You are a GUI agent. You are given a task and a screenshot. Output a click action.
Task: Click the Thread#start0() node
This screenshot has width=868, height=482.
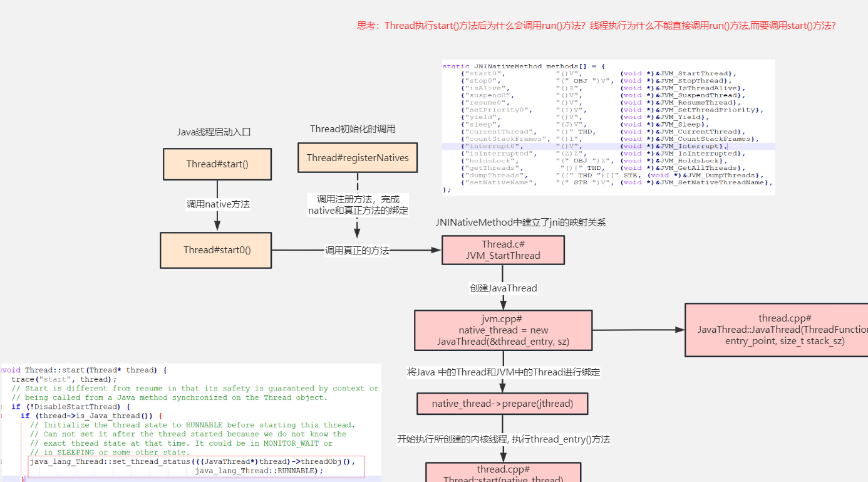(x=215, y=249)
